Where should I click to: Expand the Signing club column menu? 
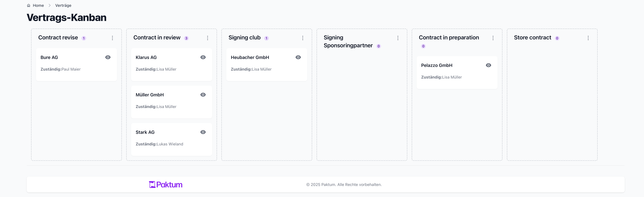[x=303, y=38]
